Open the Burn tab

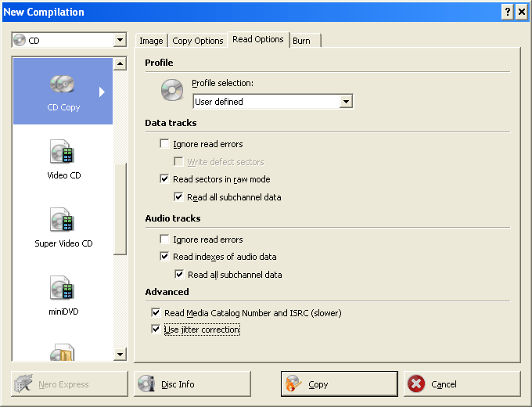coord(301,41)
